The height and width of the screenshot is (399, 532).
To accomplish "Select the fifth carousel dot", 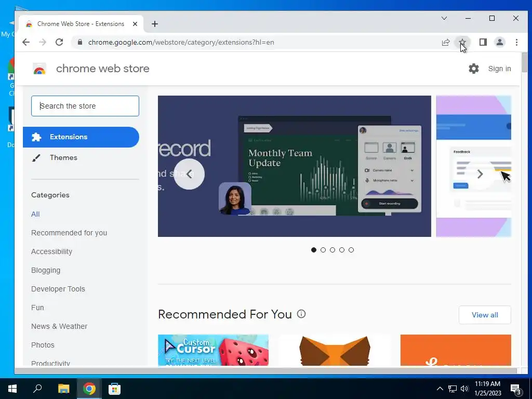I will [x=351, y=250].
